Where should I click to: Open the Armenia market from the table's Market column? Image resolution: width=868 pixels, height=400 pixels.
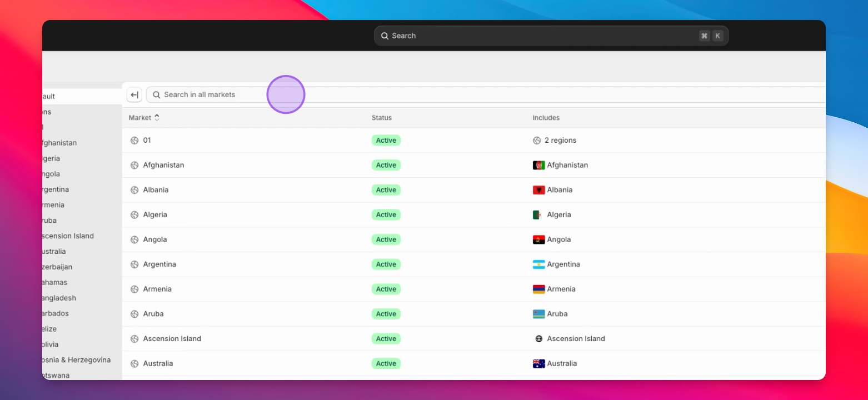[x=157, y=289]
